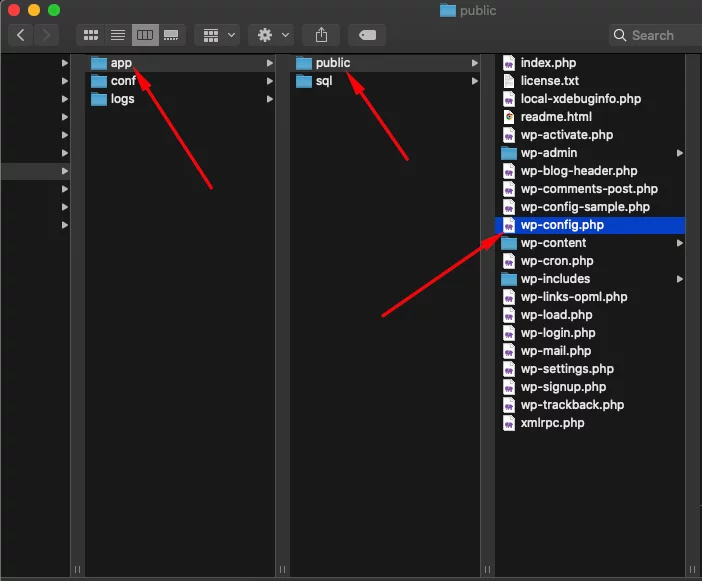This screenshot has height=581, width=702.
Task: Select the wp-config.php file
Action: [x=590, y=225]
